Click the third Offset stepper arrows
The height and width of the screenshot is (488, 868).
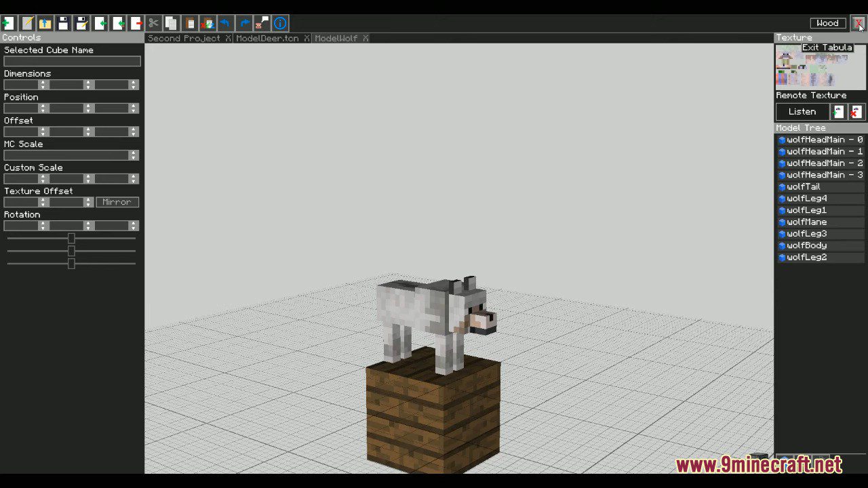[x=134, y=131]
